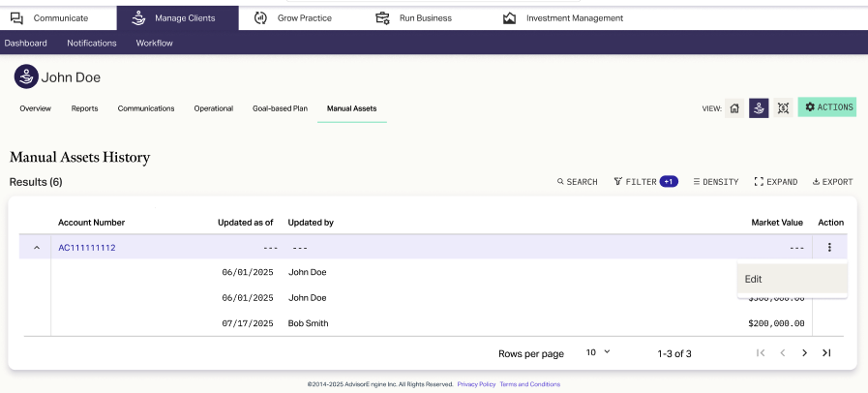
Task: Jump to the last page
Action: tap(826, 352)
